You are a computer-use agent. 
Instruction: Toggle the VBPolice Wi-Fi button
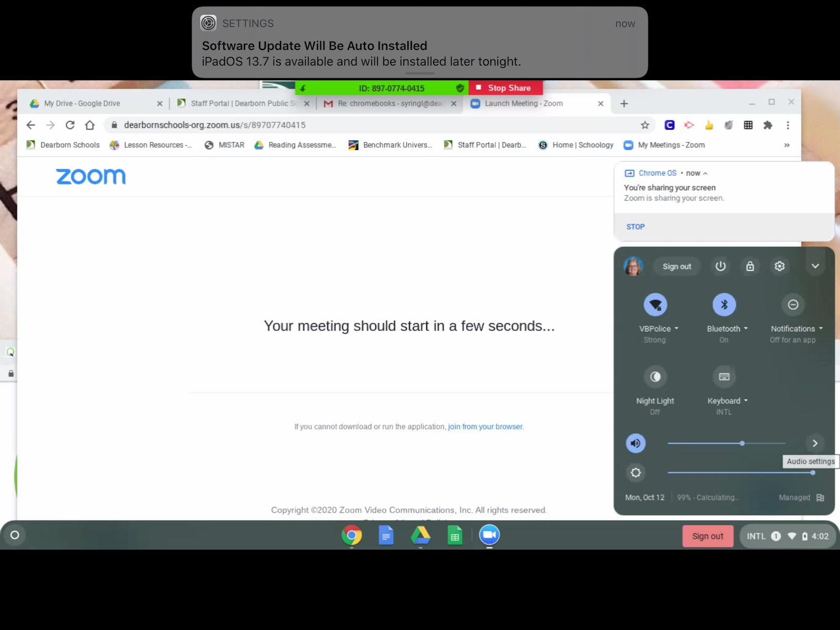(655, 304)
